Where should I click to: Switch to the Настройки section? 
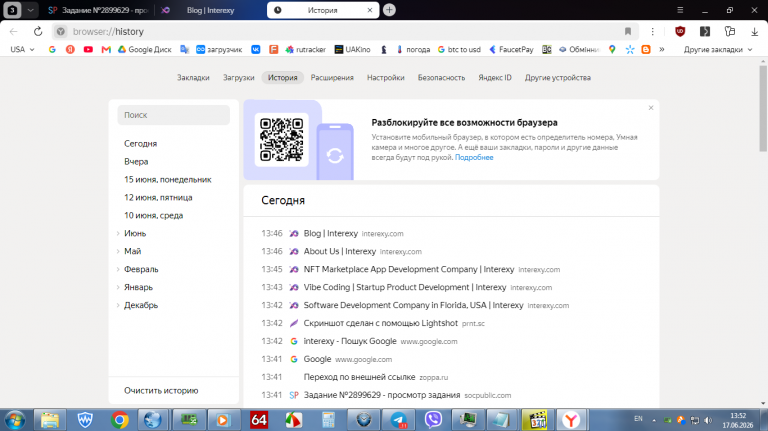click(x=385, y=77)
